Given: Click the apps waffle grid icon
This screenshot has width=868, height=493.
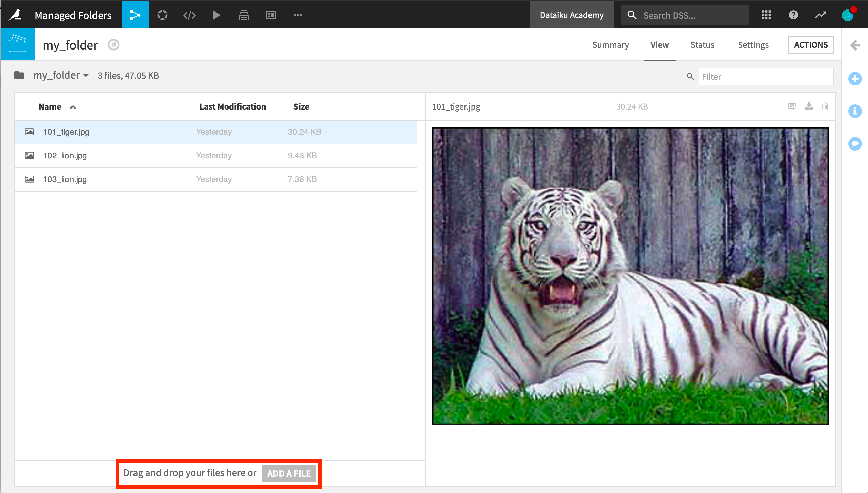Looking at the screenshot, I should click(766, 15).
